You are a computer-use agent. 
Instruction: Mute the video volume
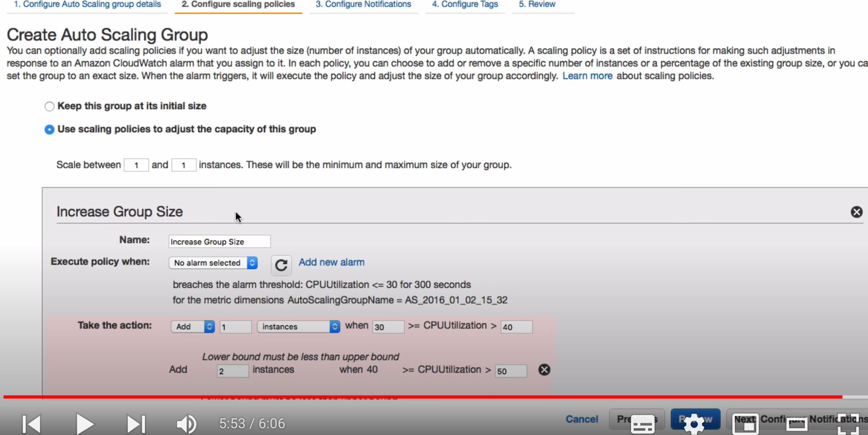click(x=186, y=424)
